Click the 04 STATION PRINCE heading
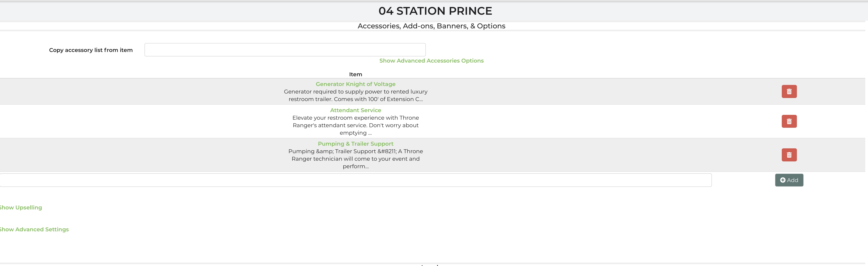 click(435, 11)
